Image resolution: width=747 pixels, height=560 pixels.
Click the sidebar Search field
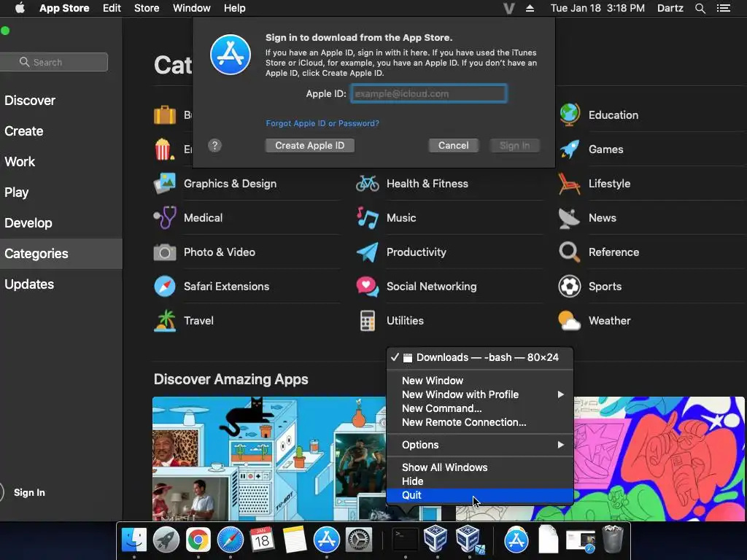(x=54, y=62)
